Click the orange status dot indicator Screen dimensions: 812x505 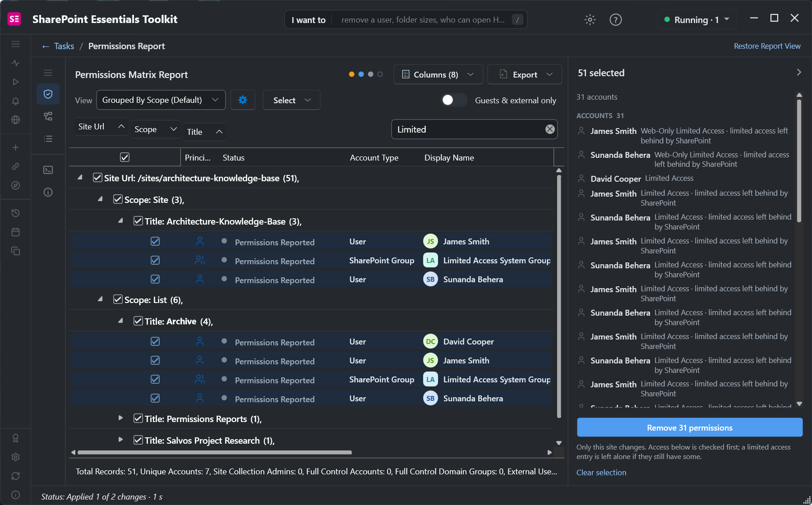coord(351,74)
